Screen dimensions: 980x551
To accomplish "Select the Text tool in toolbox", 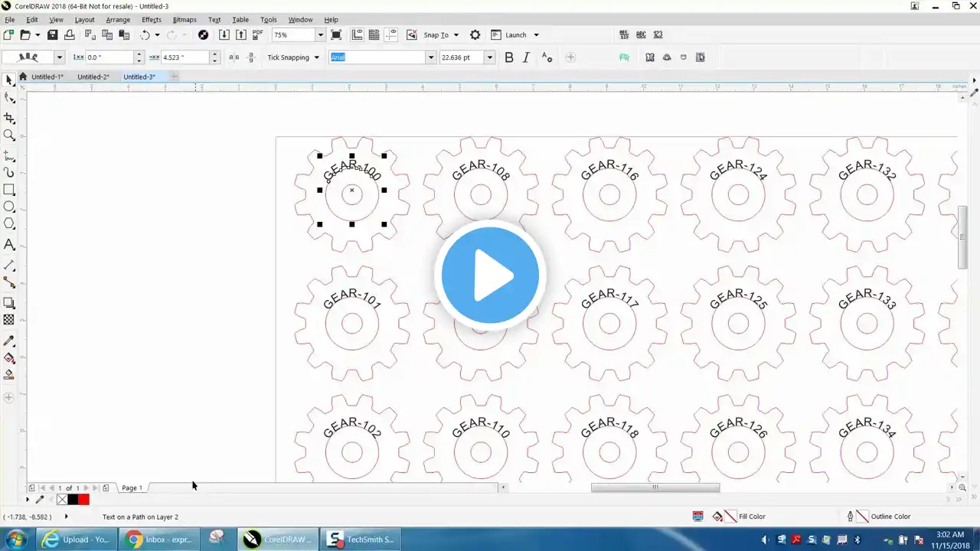I will coord(9,245).
